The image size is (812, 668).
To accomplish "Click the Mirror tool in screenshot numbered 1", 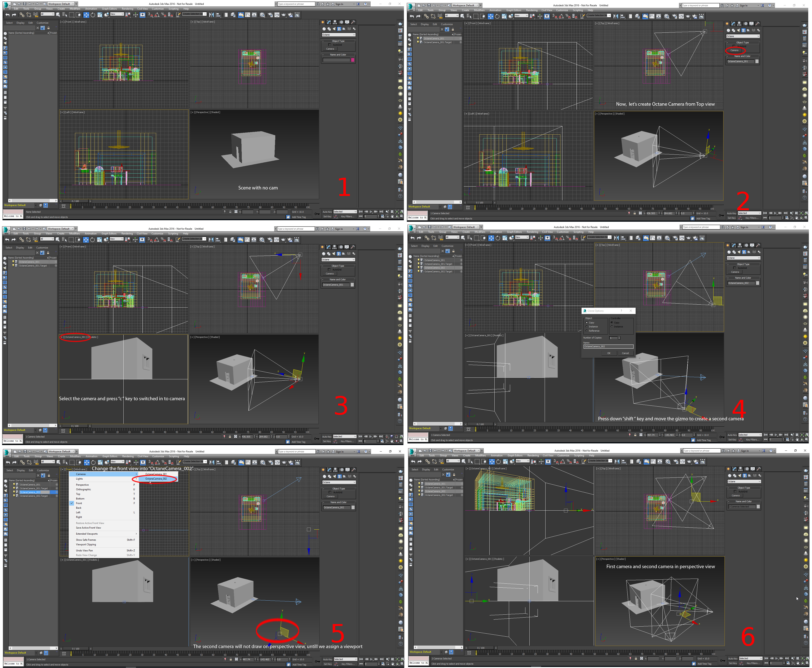I will [211, 15].
